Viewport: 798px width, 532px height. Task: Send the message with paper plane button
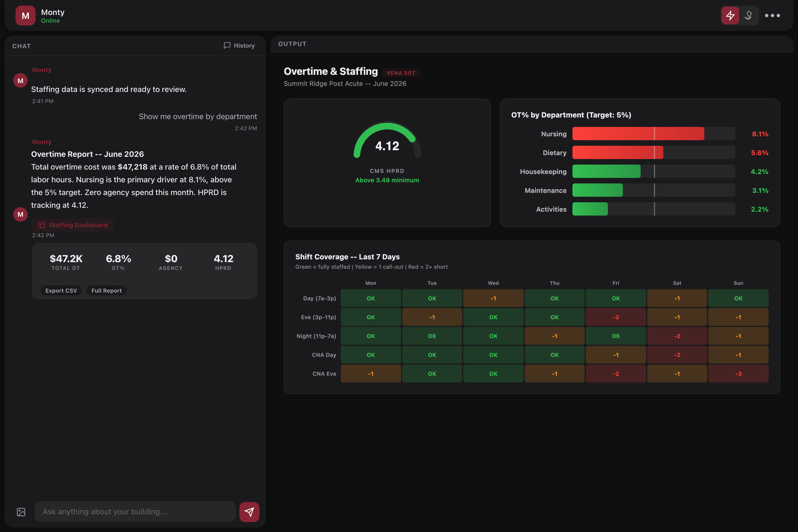(249, 512)
